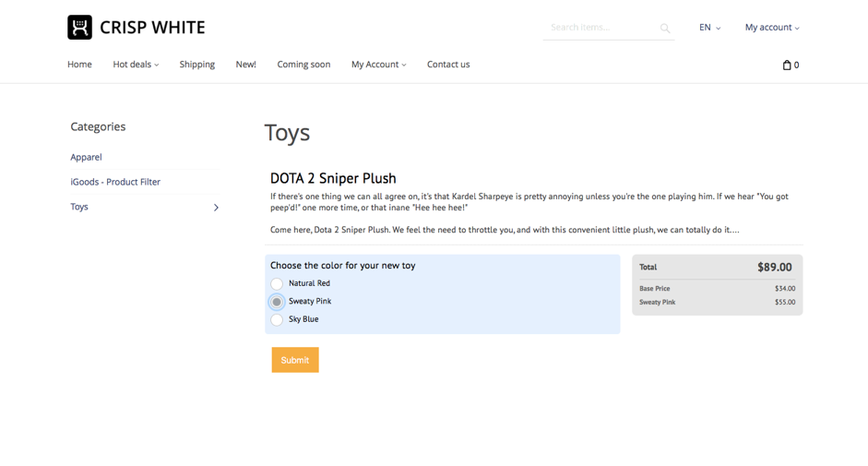
Task: Click the Categories sidebar heading
Action: [x=98, y=127]
